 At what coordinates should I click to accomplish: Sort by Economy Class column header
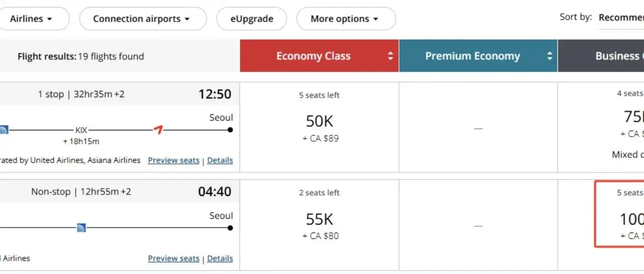313,56
